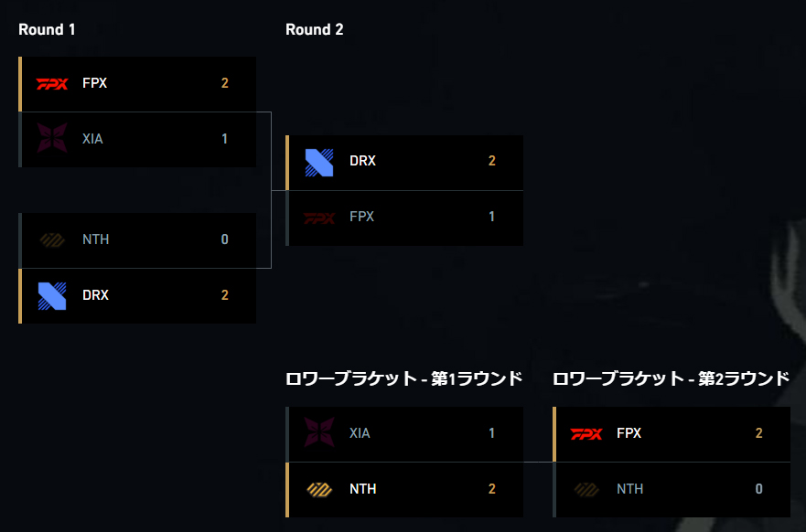Open the FPX team name in Round 1
This screenshot has height=532, width=806.
coord(94,83)
